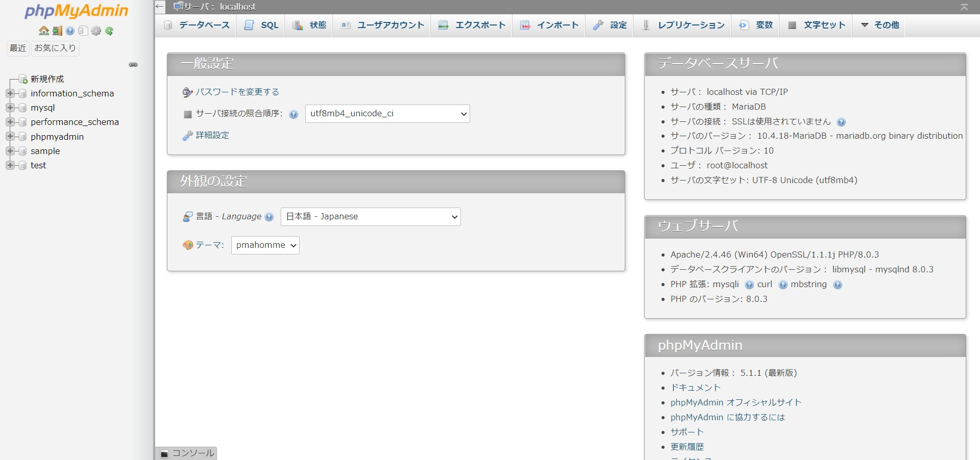Open the utf8mb4_unicode_ci collation dropdown
Image resolution: width=980 pixels, height=460 pixels.
pyautogui.click(x=387, y=114)
